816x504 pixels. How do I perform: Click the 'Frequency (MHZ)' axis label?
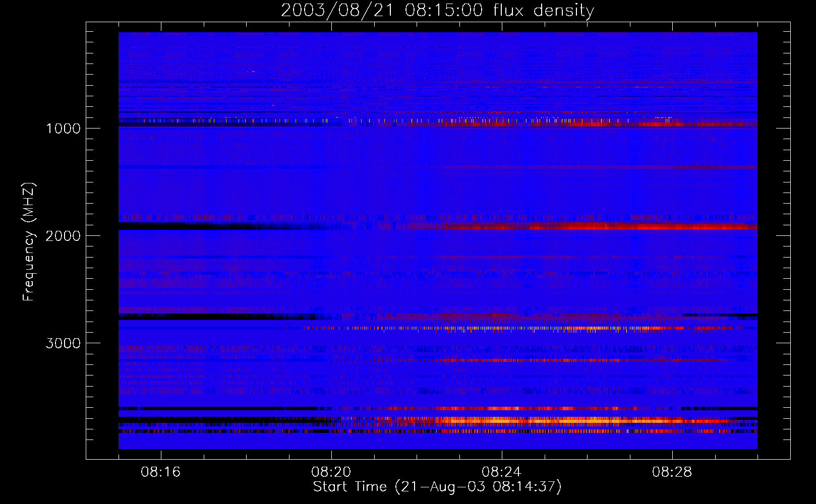coord(29,242)
